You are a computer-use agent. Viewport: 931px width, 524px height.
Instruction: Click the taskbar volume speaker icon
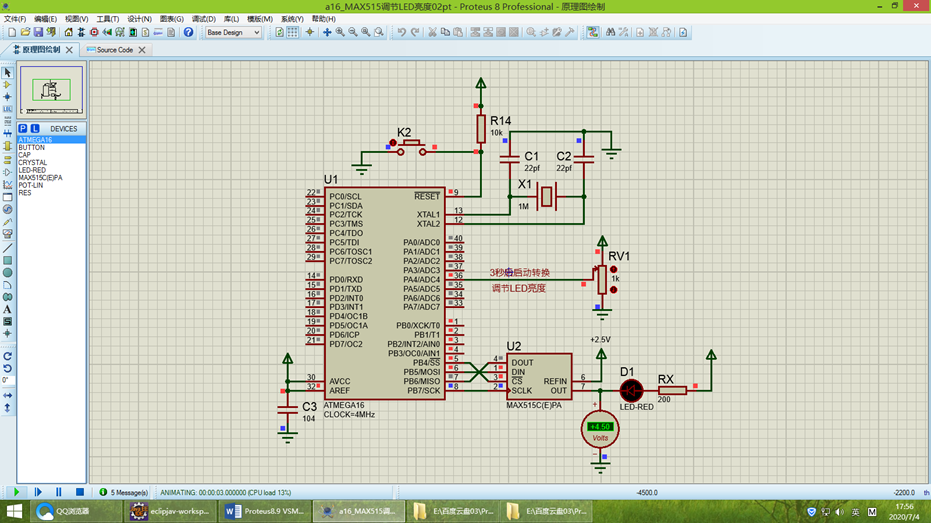[x=839, y=512]
